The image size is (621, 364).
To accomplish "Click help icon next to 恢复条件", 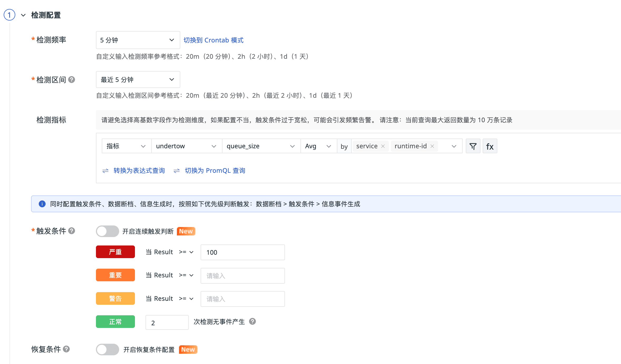I will (66, 349).
